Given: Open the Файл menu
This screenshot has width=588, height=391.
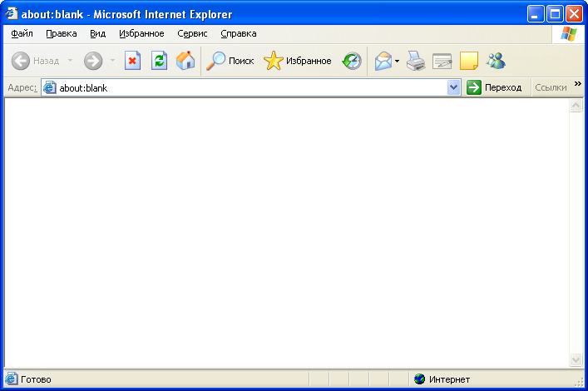Looking at the screenshot, I should [x=22, y=34].
